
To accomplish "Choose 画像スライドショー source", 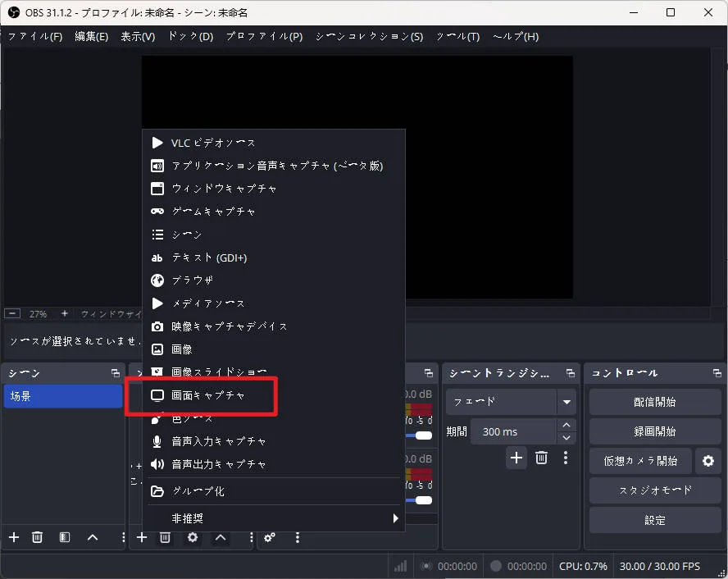I will click(x=274, y=372).
